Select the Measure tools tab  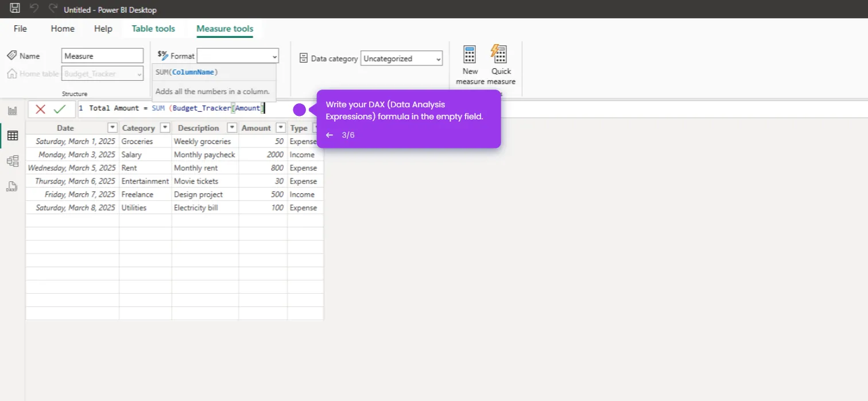[x=225, y=28]
